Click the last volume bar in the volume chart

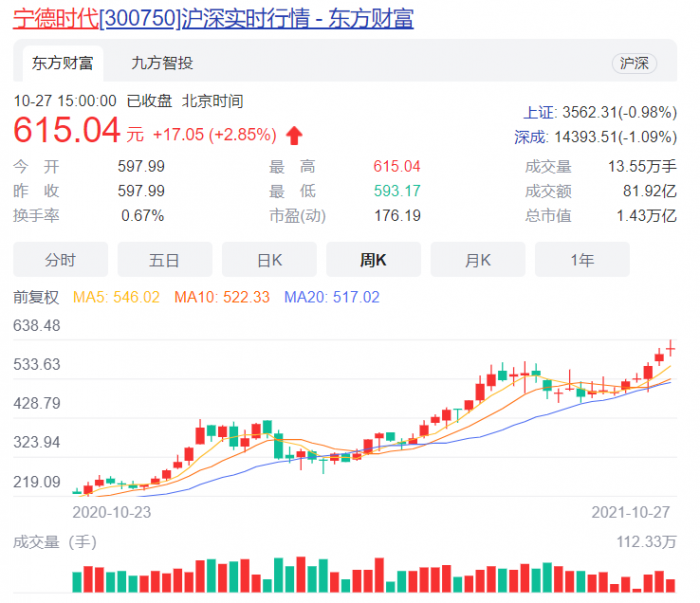pyautogui.click(x=671, y=586)
